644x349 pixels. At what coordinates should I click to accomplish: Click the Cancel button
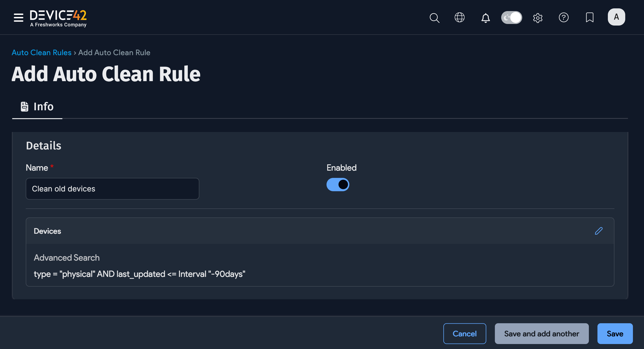(465, 333)
